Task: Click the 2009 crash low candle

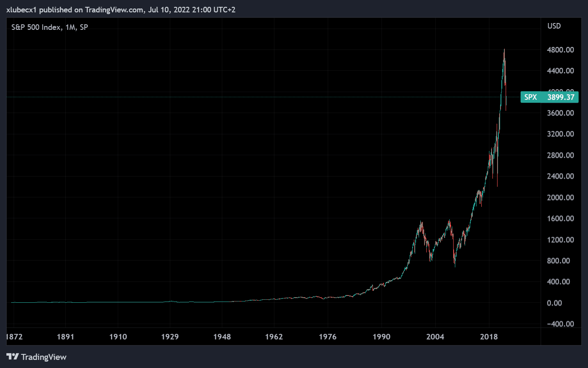Action: (455, 264)
